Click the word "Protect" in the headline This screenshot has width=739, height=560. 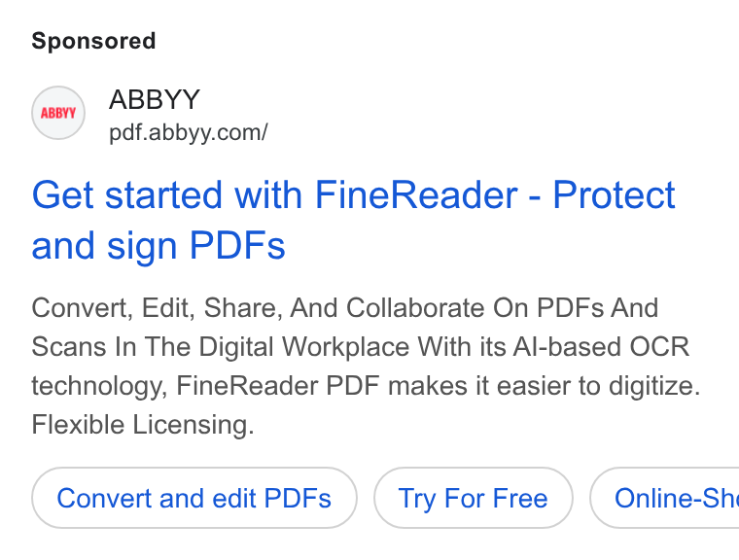[x=615, y=194]
